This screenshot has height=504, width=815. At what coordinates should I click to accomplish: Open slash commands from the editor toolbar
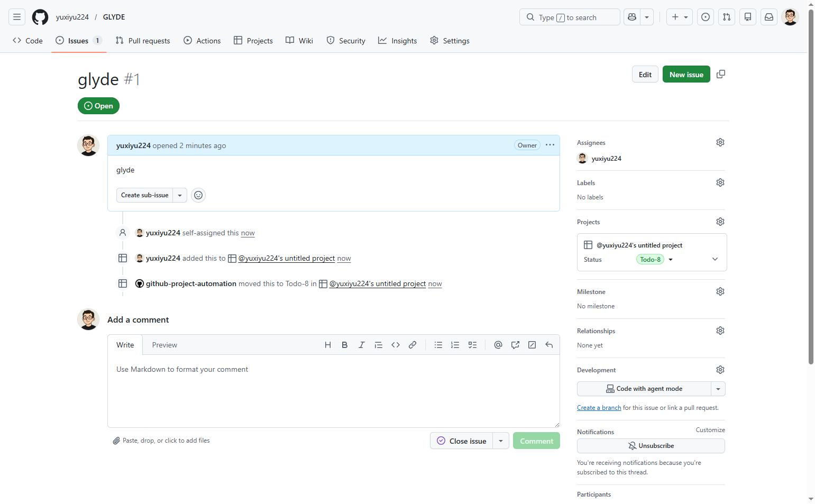532,345
